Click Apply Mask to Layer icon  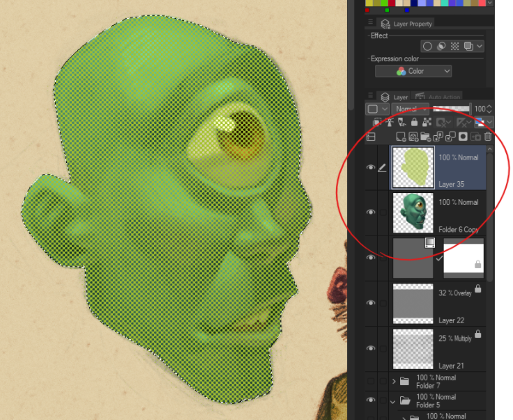[x=475, y=137]
